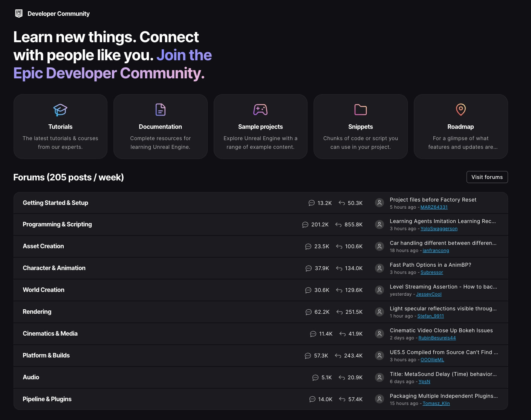Click replies arrow icon in Cinematics & Media row

click(343, 334)
